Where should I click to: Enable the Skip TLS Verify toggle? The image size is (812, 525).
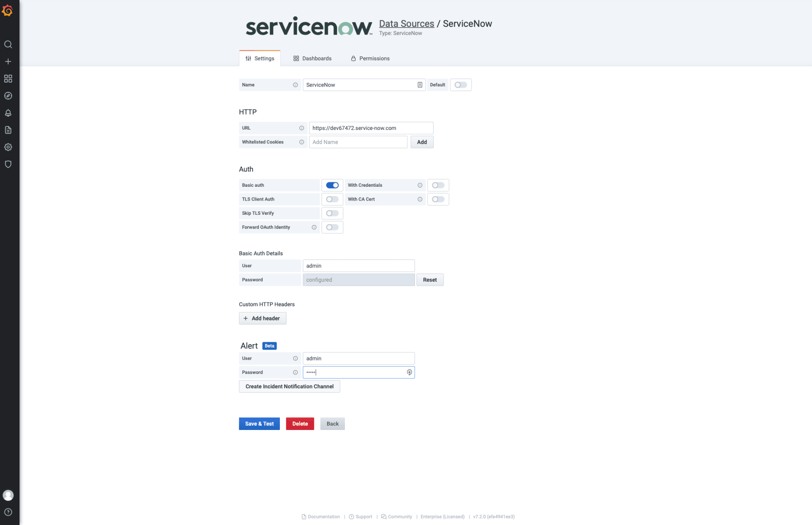tap(332, 213)
